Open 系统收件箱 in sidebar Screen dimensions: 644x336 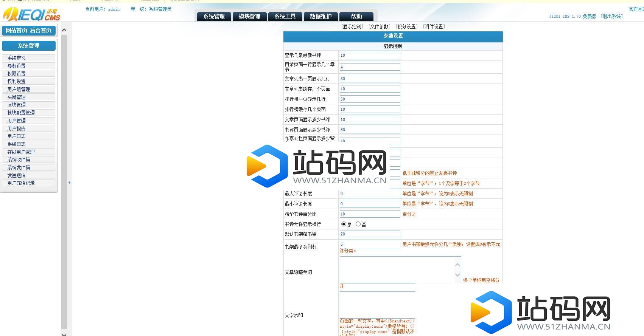click(x=29, y=159)
